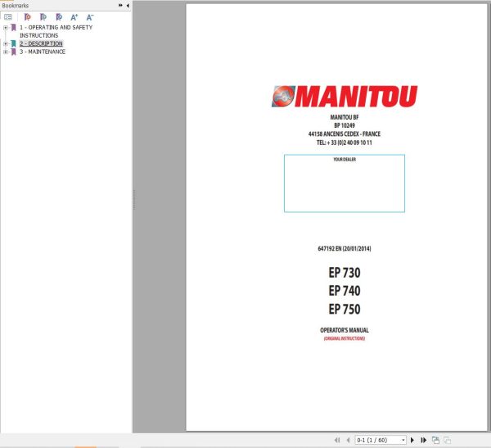This screenshot has width=491, height=448.
Task: Click the Manitou logo on the cover page
Action: point(345,97)
